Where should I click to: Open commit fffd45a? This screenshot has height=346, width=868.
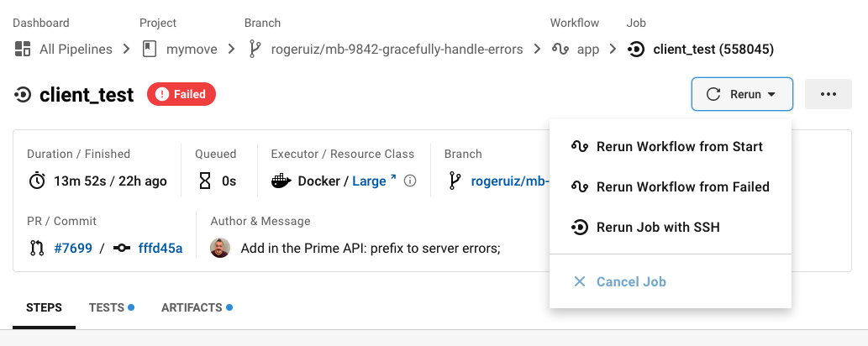tap(160, 248)
